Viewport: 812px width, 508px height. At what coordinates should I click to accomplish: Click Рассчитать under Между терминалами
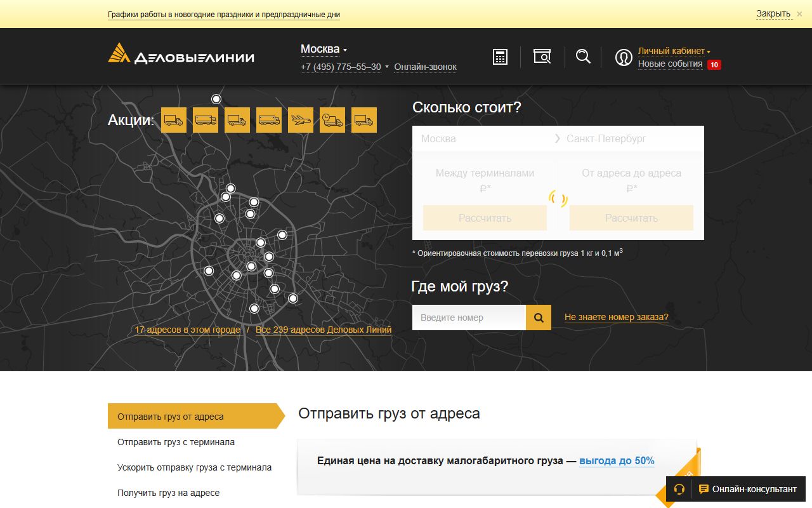pyautogui.click(x=485, y=218)
